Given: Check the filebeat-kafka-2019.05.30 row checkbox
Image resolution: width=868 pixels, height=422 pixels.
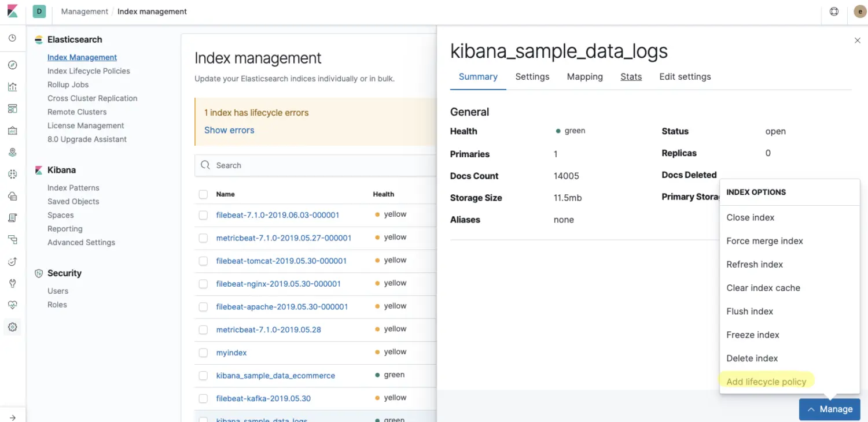Looking at the screenshot, I should pyautogui.click(x=203, y=398).
